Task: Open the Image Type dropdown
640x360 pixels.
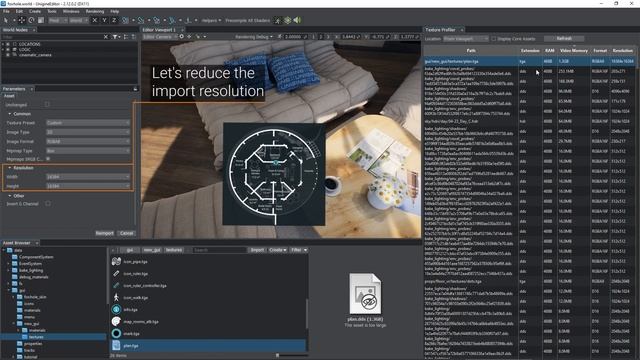Action: [x=88, y=132]
